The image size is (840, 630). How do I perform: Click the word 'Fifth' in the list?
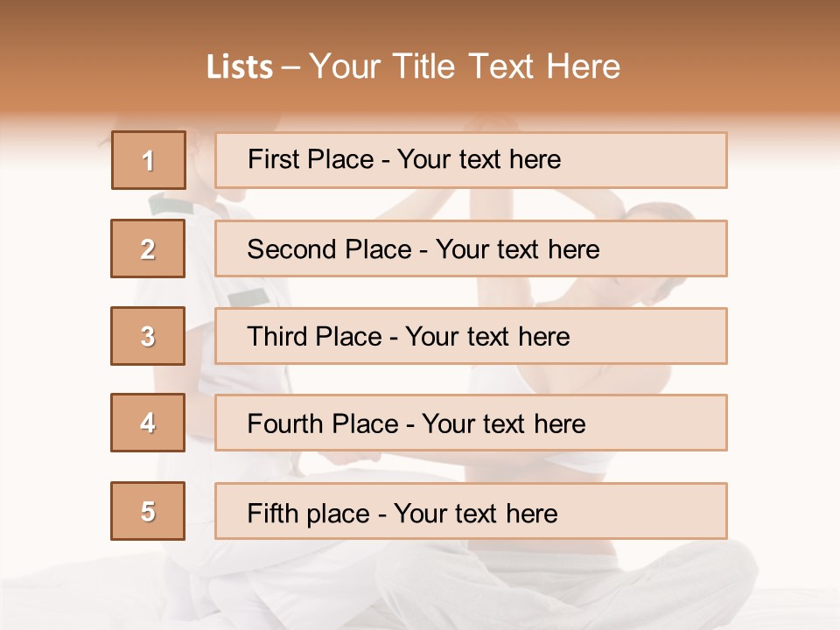tap(272, 513)
